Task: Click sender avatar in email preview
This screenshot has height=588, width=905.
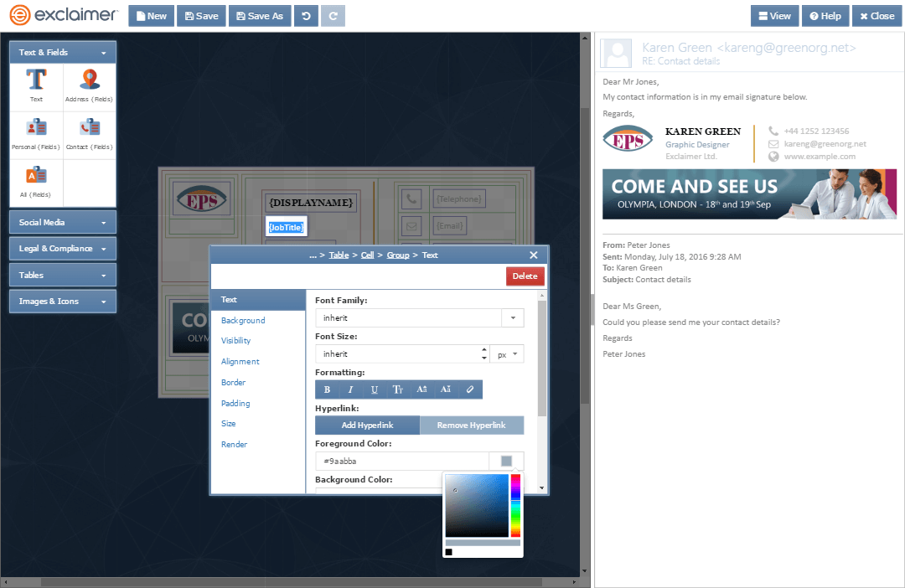Action: (617, 53)
